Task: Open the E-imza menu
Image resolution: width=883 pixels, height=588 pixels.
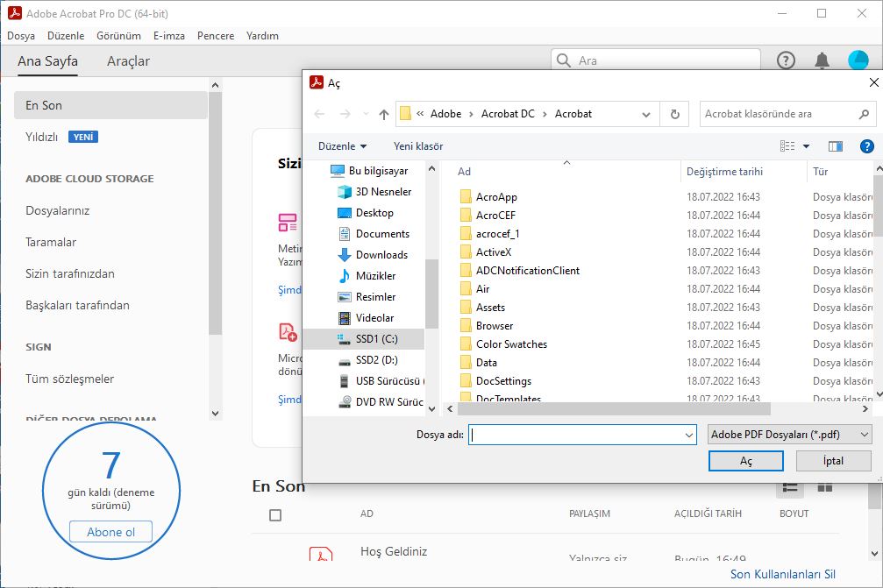Action: pos(169,35)
